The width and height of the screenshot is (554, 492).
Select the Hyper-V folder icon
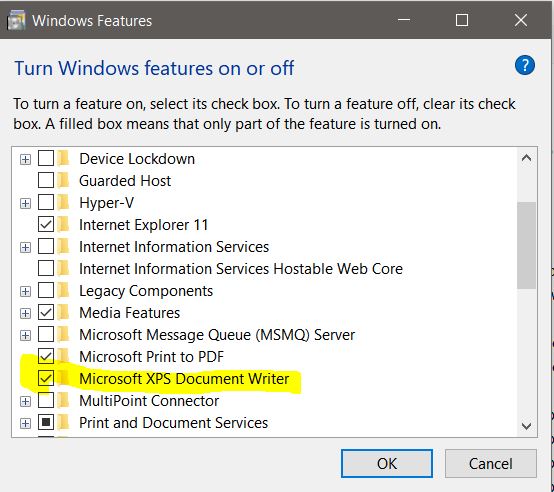pos(64,203)
